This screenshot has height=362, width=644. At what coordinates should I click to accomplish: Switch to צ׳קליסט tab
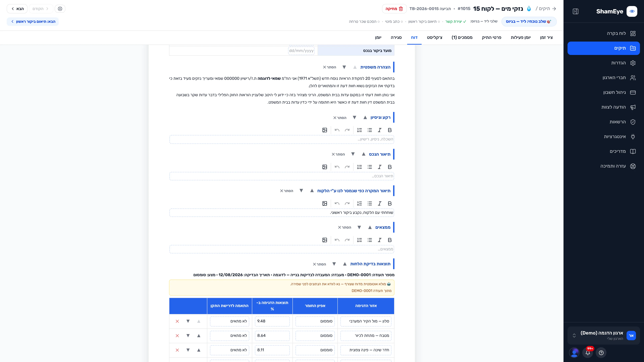pyautogui.click(x=435, y=38)
